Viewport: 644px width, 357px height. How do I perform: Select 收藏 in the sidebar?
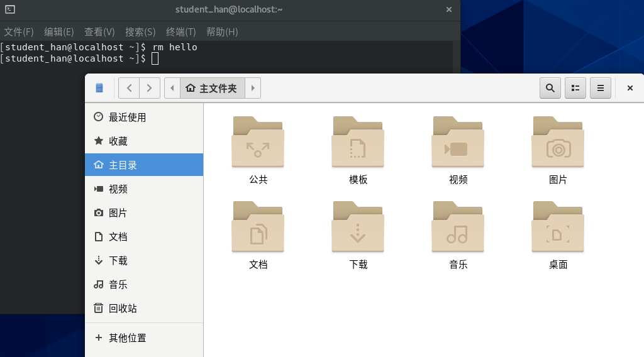tap(144, 141)
